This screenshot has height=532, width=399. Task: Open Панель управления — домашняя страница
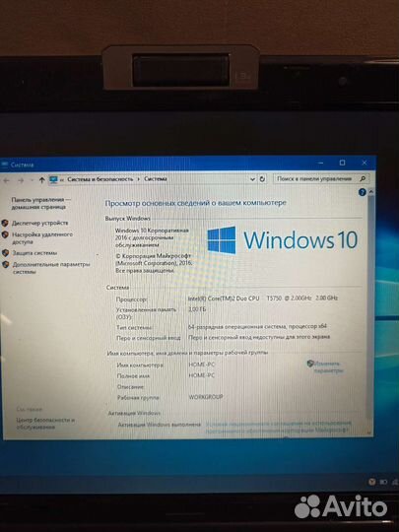tap(41, 203)
